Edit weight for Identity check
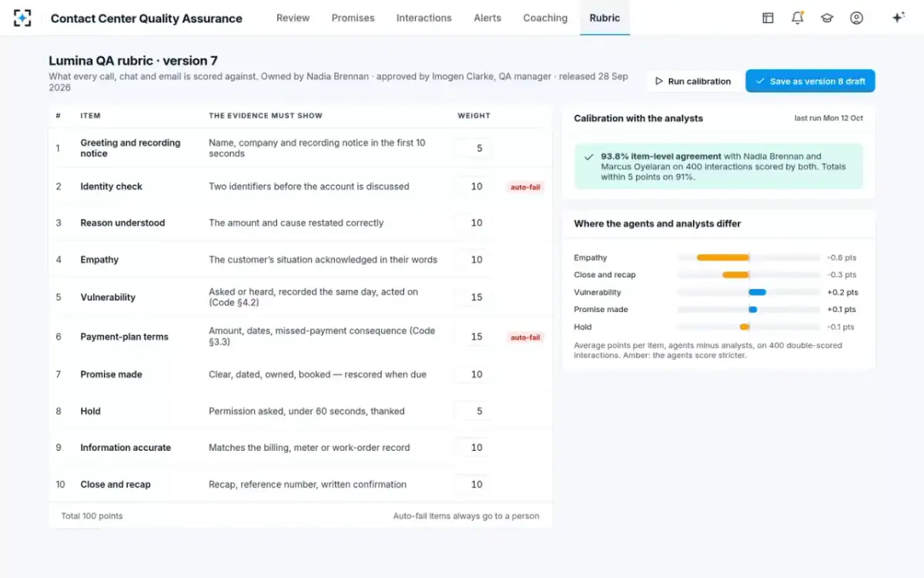 tap(472, 187)
